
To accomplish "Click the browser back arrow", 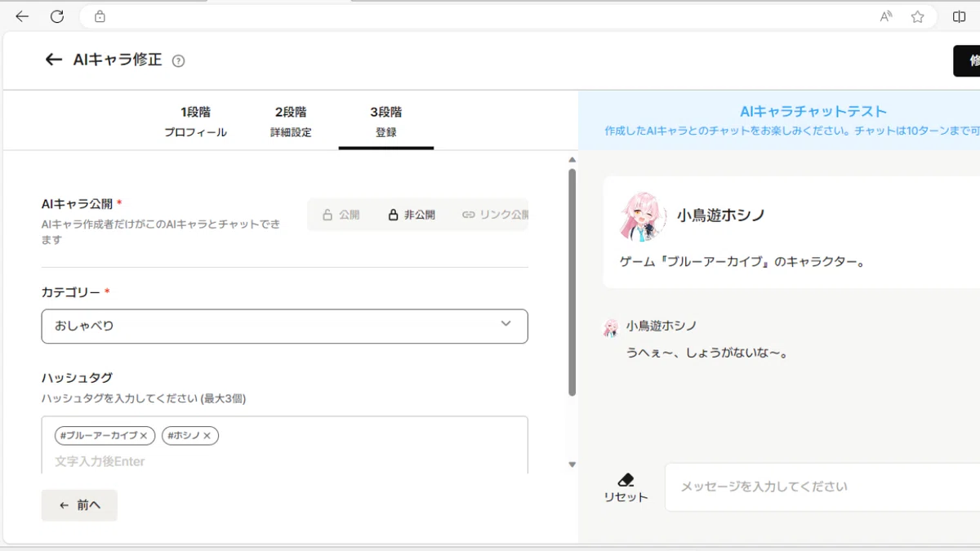I will [22, 16].
